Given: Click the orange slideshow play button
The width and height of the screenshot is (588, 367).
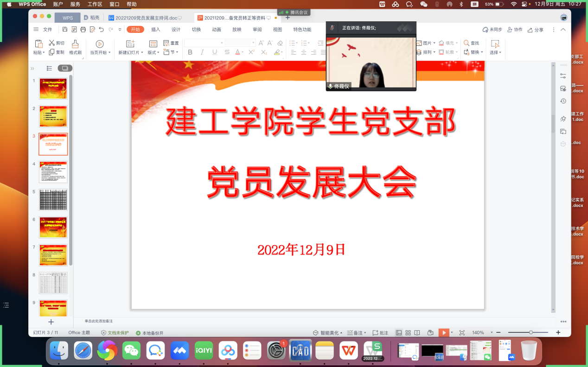Looking at the screenshot, I should point(444,333).
